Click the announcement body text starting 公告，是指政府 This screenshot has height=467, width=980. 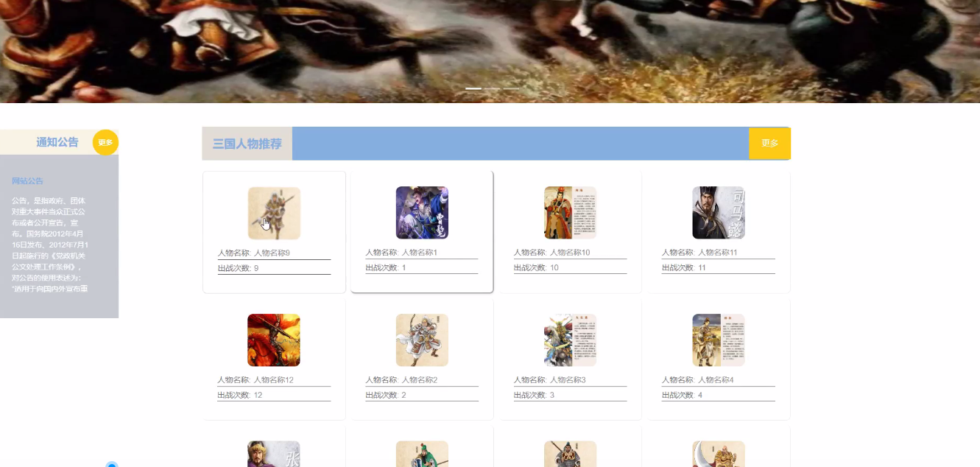point(50,245)
